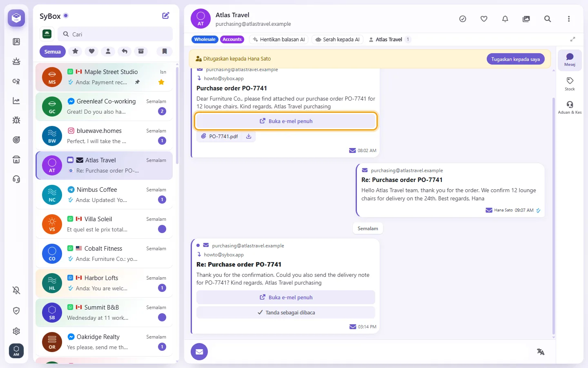Image resolution: width=588 pixels, height=368 pixels.
Task: Click Serah kepada AI
Action: click(x=338, y=39)
